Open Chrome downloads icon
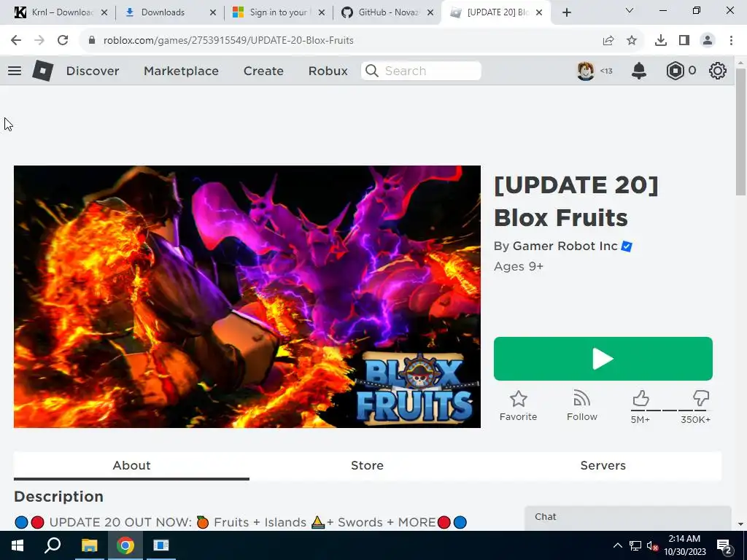The height and width of the screenshot is (560, 747). click(661, 41)
